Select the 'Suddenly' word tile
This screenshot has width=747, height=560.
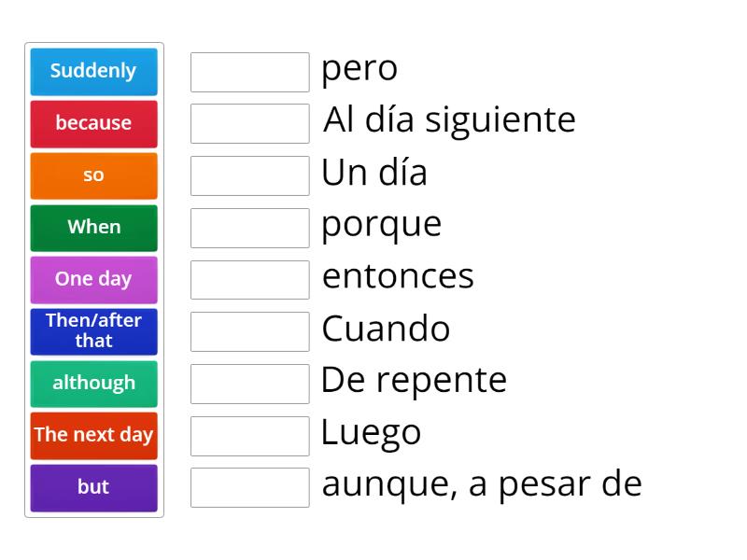[93, 71]
